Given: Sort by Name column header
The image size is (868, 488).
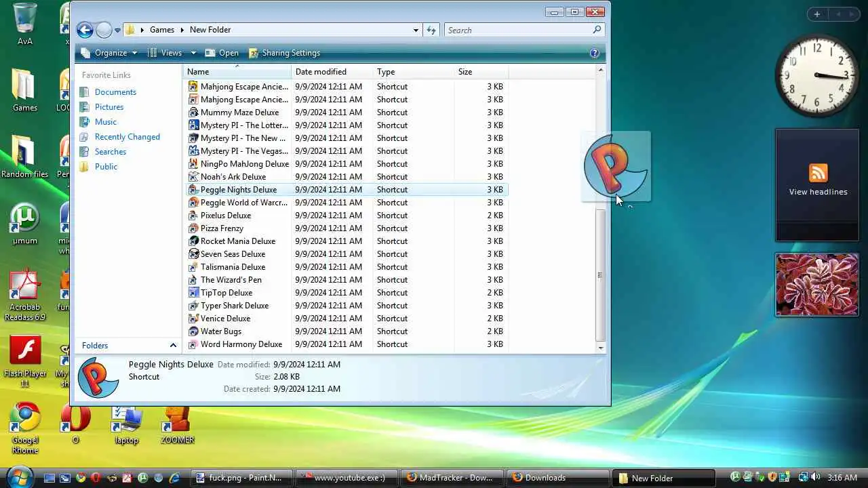Looking at the screenshot, I should (x=237, y=71).
